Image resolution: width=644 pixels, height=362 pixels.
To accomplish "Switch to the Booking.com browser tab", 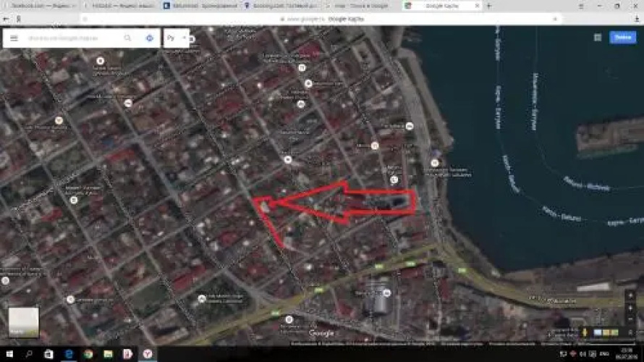I will [281, 6].
